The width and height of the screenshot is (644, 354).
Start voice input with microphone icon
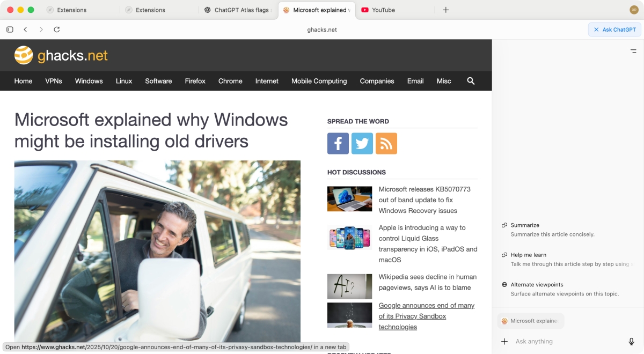pyautogui.click(x=631, y=342)
